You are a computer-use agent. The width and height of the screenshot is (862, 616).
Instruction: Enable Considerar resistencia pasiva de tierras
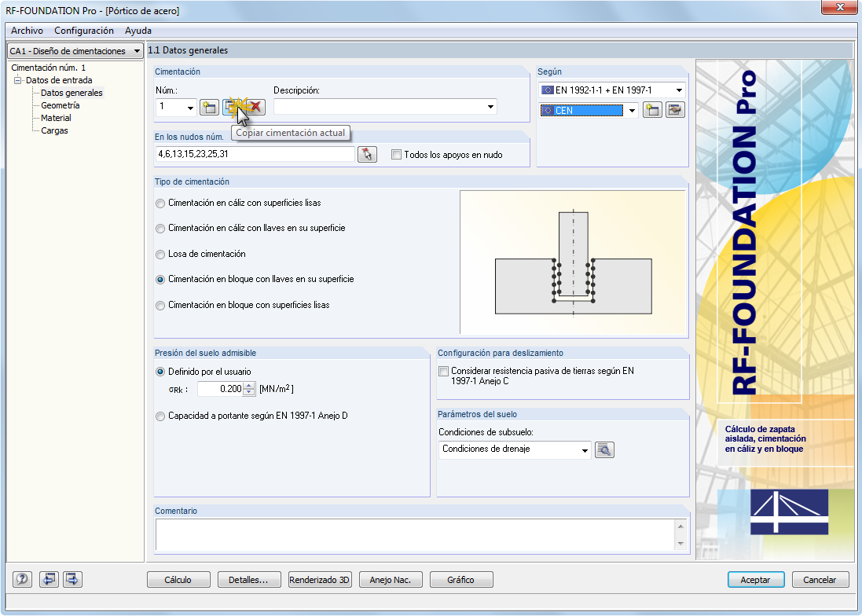[x=444, y=372]
